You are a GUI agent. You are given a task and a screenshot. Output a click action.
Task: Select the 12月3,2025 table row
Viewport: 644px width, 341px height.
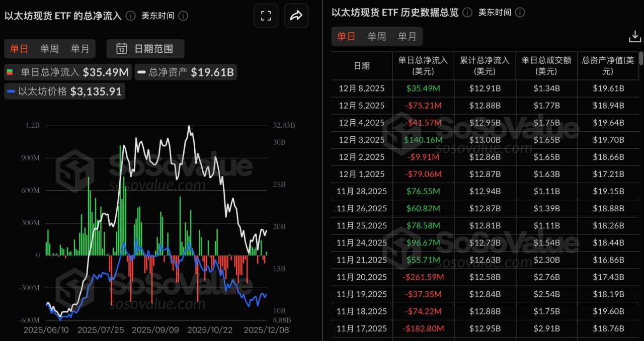[x=453, y=140]
